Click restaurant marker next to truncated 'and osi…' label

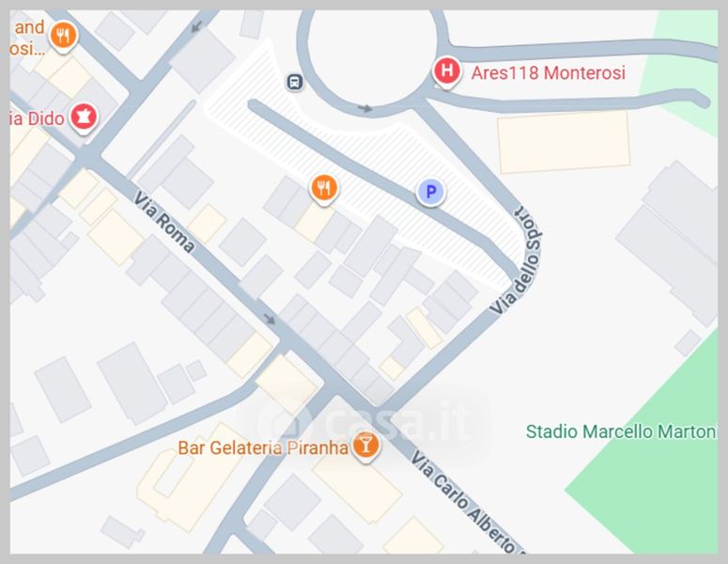pos(63,36)
